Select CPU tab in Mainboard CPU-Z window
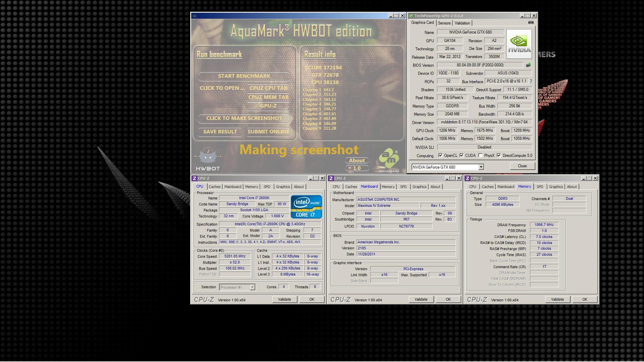 tap(336, 187)
